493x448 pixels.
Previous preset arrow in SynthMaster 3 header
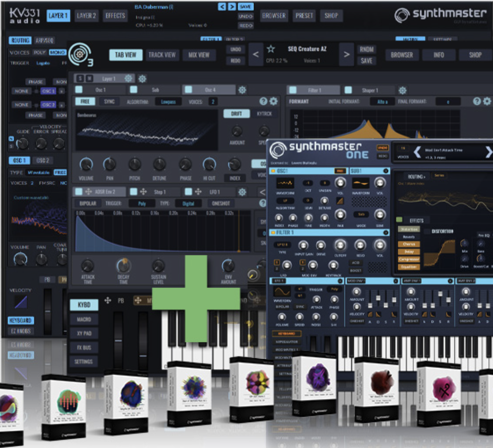[x=256, y=55]
